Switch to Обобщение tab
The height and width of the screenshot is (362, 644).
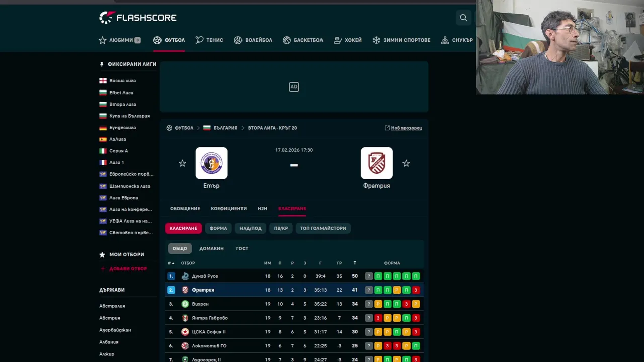pyautogui.click(x=185, y=208)
